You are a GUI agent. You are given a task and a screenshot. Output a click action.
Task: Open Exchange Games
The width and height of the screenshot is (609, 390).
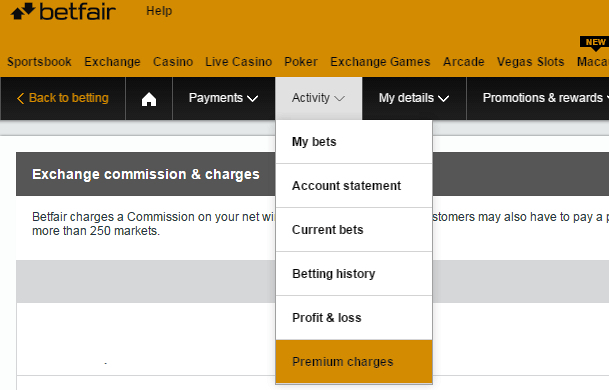pos(380,62)
